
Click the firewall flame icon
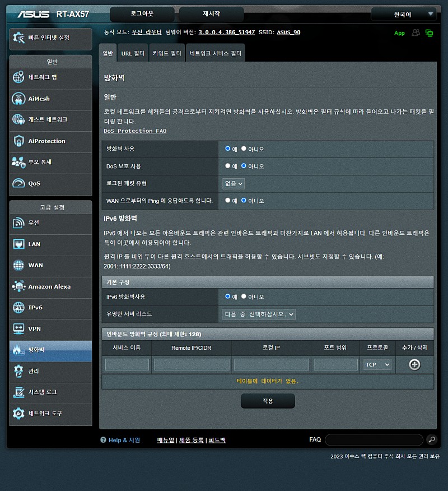click(x=18, y=350)
